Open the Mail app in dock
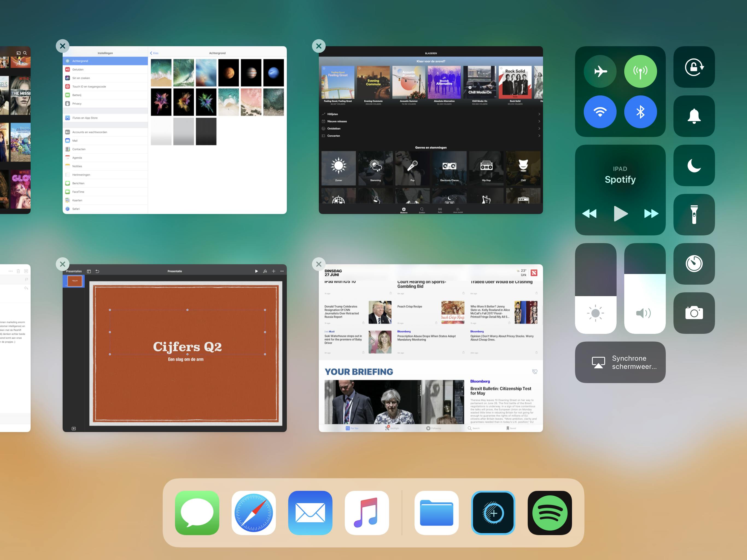Viewport: 747px width, 560px height. click(x=310, y=513)
